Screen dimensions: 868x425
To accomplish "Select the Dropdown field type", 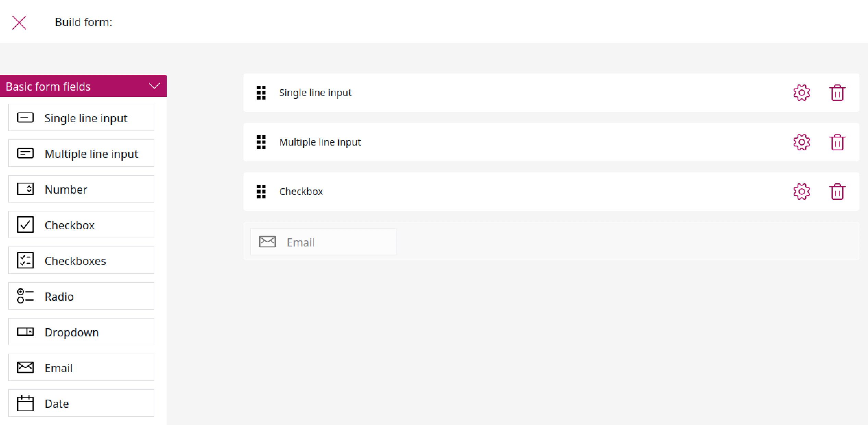I will click(81, 332).
